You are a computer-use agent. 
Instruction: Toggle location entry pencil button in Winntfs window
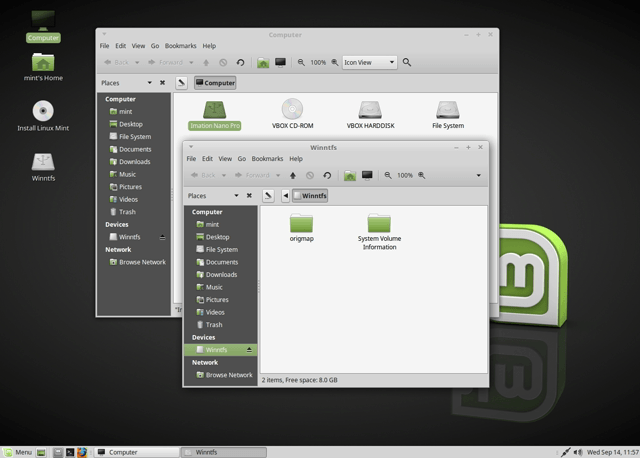[x=268, y=196]
